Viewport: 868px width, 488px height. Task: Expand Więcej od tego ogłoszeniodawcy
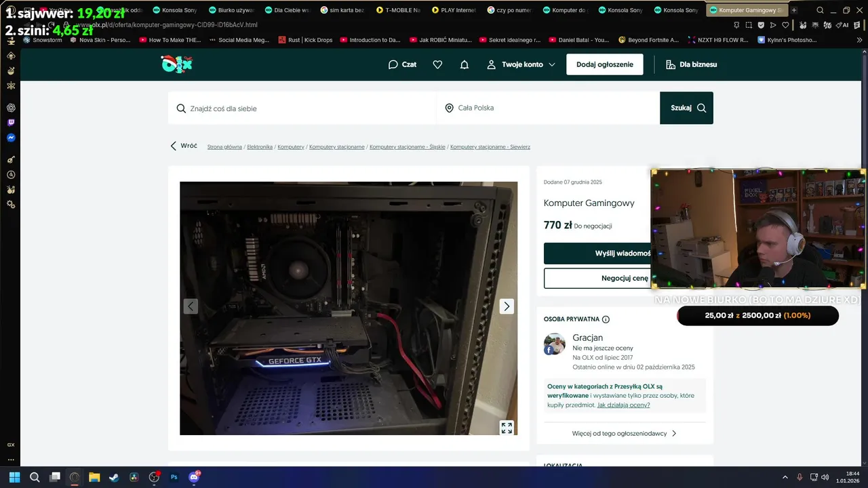coord(625,433)
